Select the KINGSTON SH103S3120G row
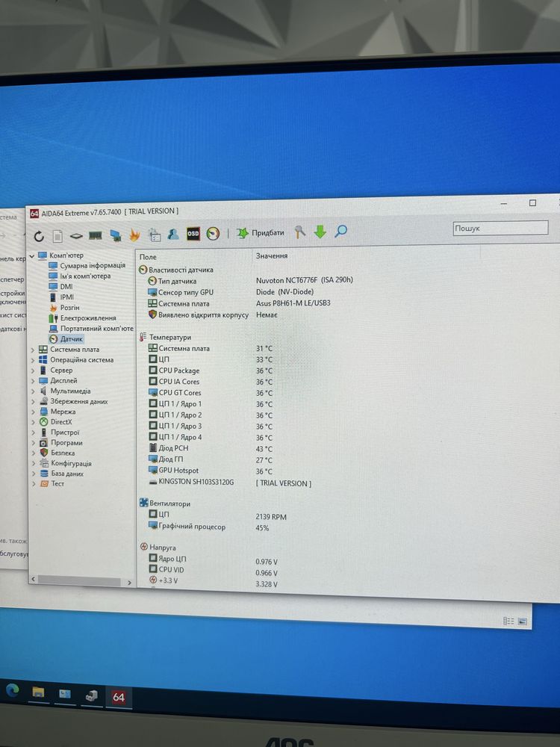 (230, 483)
